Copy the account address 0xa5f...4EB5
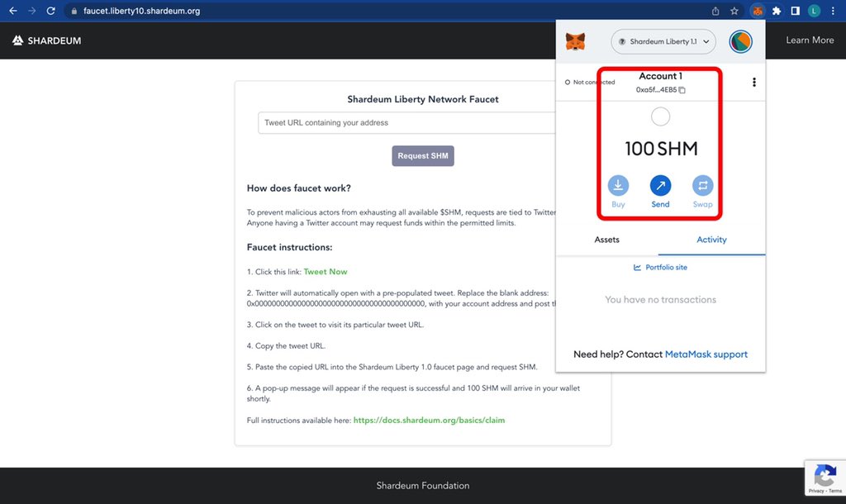This screenshot has width=846, height=504. [660, 90]
